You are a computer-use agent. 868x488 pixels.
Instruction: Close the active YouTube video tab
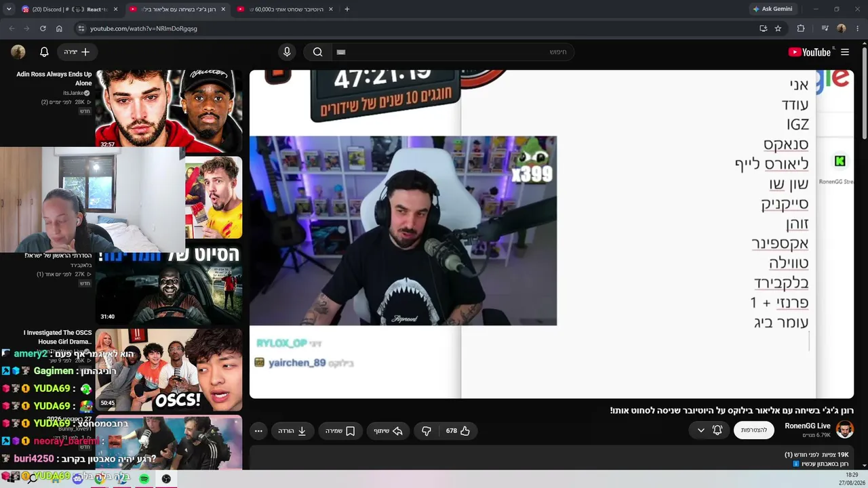[223, 9]
